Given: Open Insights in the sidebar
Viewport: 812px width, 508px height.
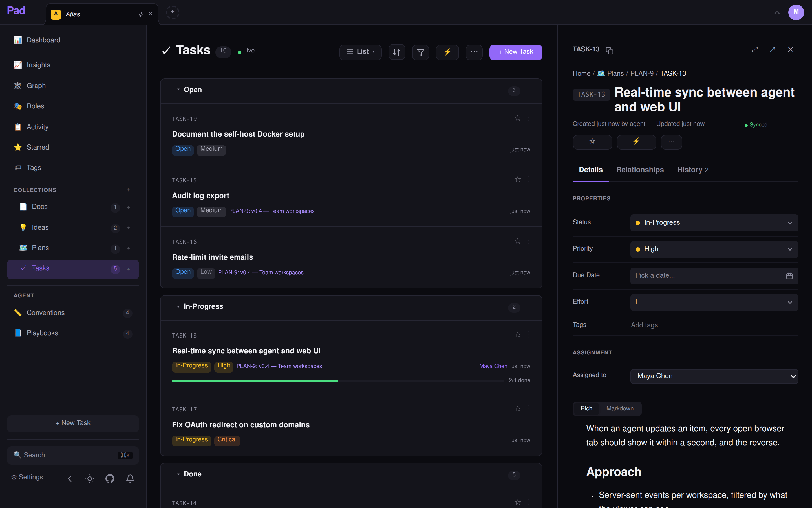Looking at the screenshot, I should [x=73, y=65].
